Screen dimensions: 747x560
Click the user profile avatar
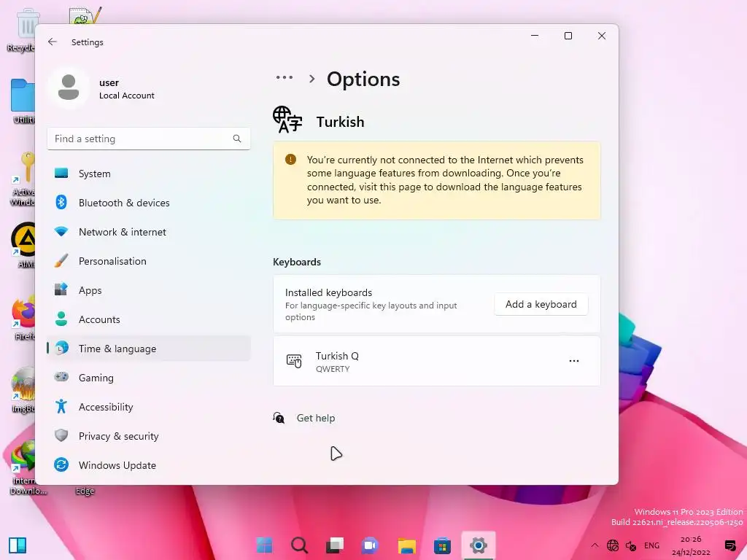tap(69, 87)
